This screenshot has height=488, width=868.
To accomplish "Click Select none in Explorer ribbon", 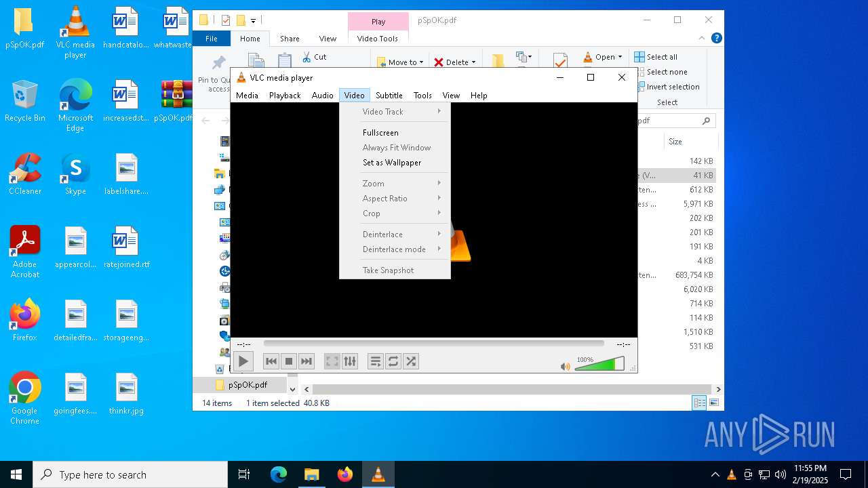I will 660,72.
